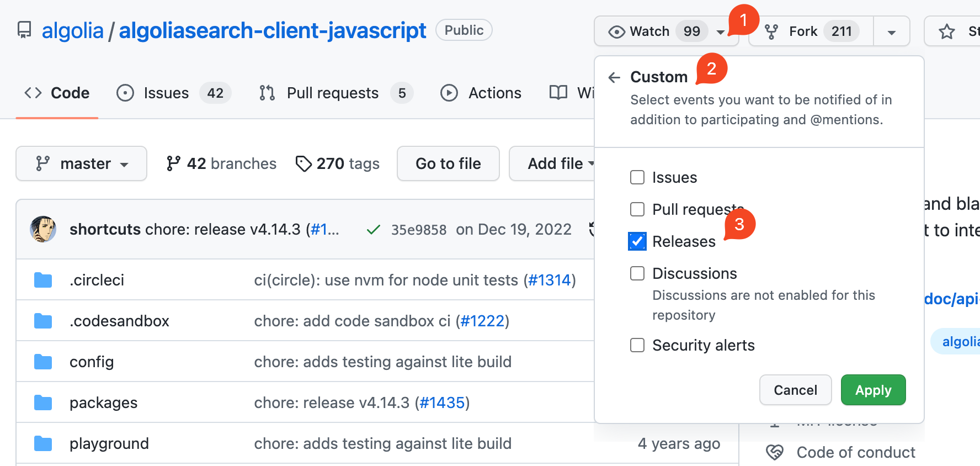This screenshot has height=466, width=980.
Task: Click the 4 years ago timestamp
Action: [x=679, y=443]
